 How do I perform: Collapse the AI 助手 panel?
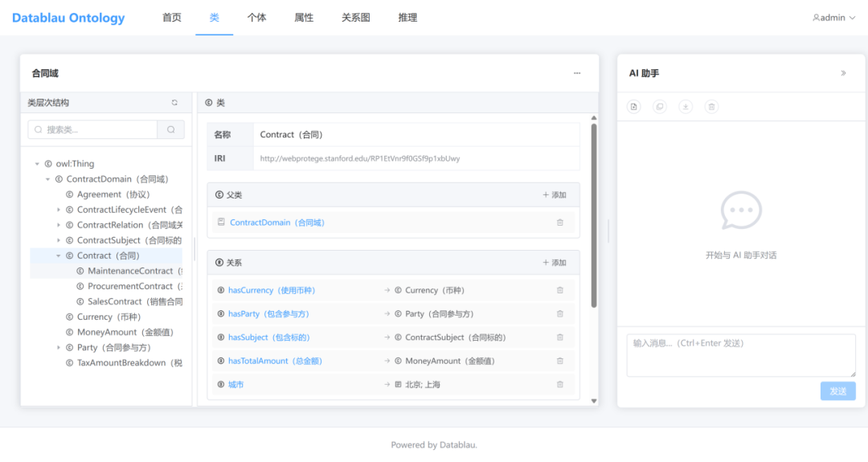(843, 73)
